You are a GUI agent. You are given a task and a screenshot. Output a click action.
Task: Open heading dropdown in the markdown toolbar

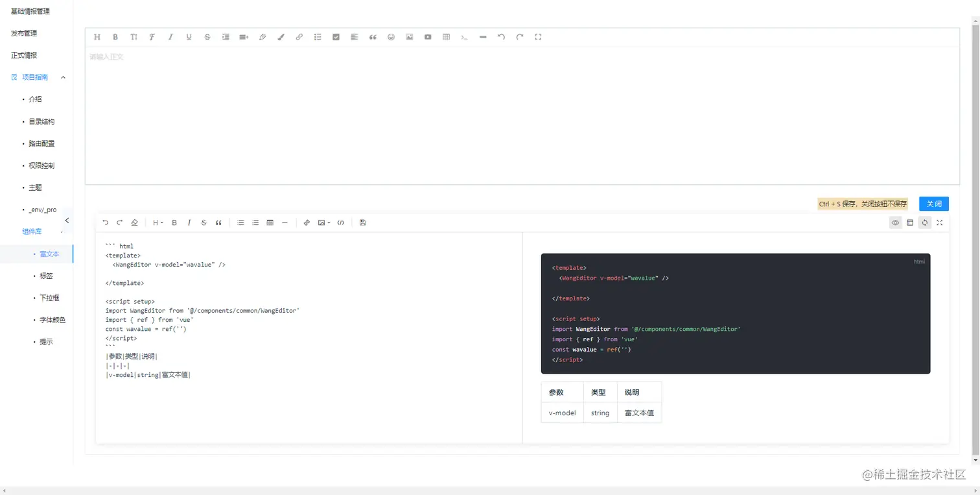click(157, 223)
